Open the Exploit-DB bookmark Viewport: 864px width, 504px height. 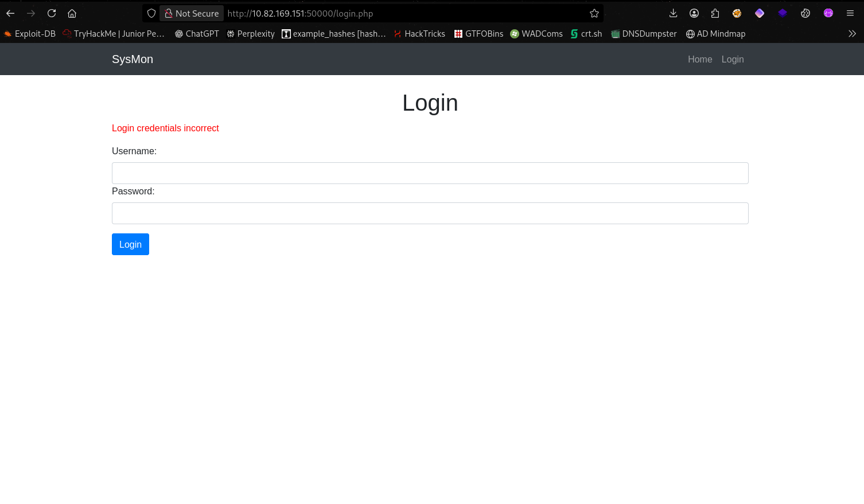[x=30, y=34]
